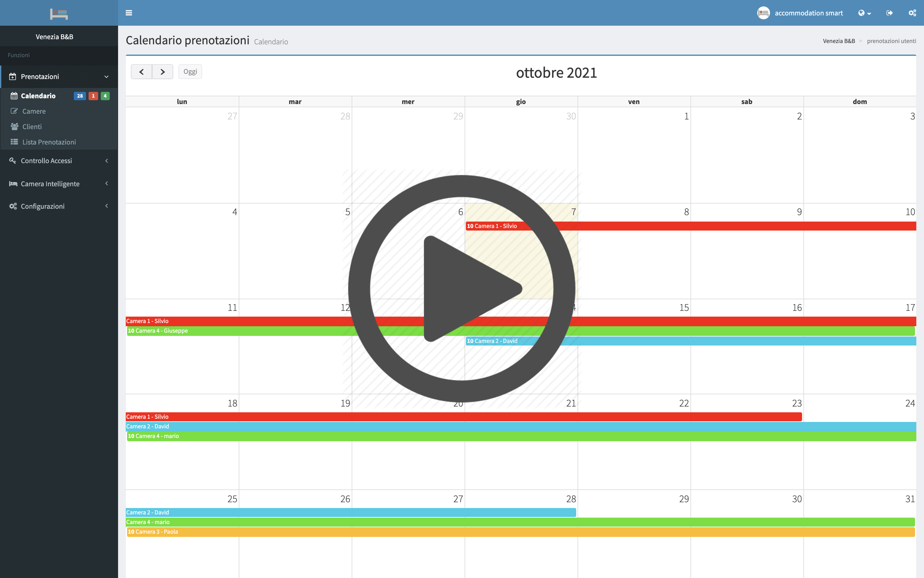924x578 pixels.
Task: Toggle the sidebar hamburger menu
Action: click(x=129, y=13)
